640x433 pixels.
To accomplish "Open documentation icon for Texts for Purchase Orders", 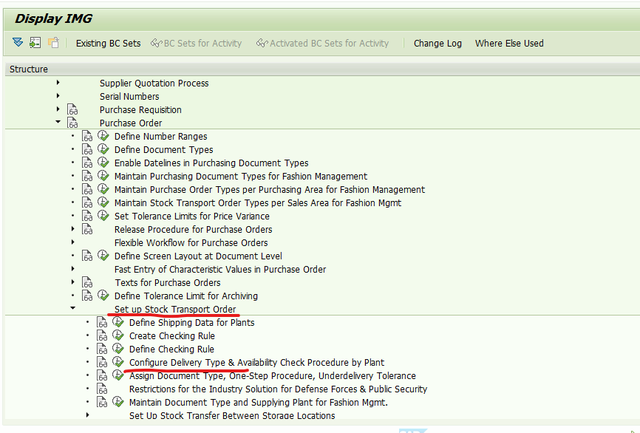I will tap(87, 282).
